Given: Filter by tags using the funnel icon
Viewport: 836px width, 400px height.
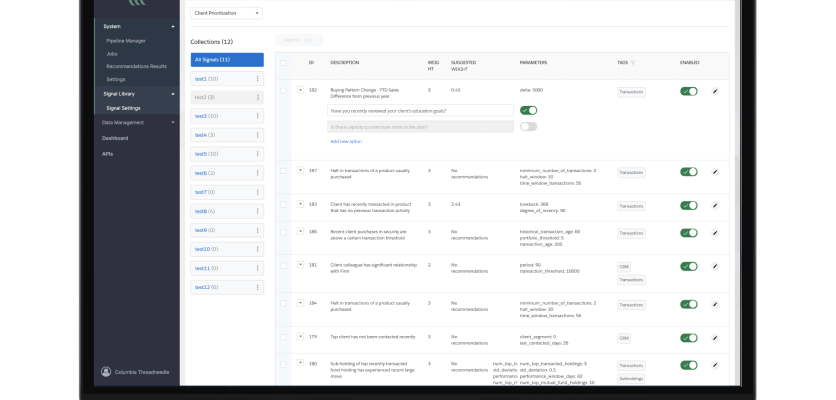Looking at the screenshot, I should click(633, 63).
